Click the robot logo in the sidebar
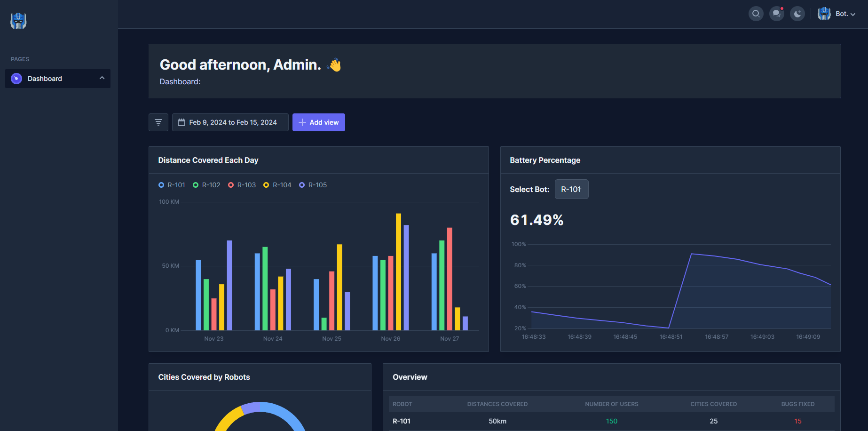 [18, 21]
